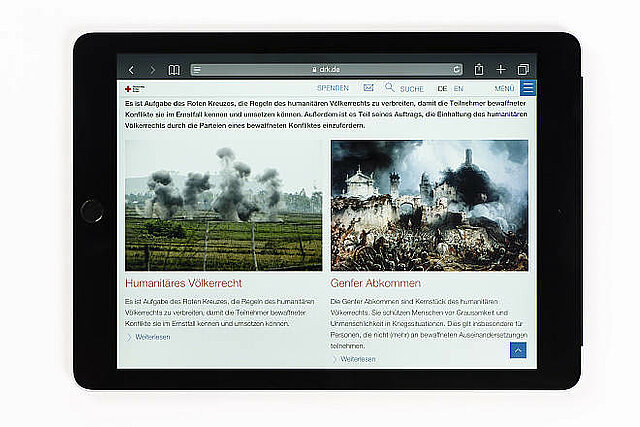
Task: Click the drk.de address bar
Action: [327, 70]
